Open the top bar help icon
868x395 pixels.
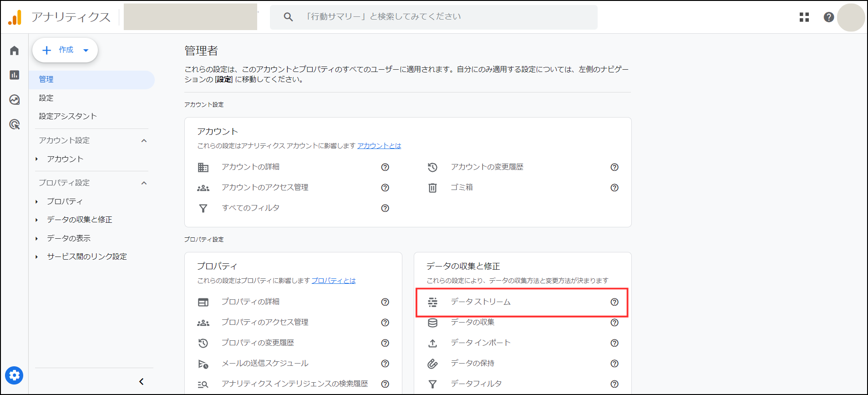829,17
